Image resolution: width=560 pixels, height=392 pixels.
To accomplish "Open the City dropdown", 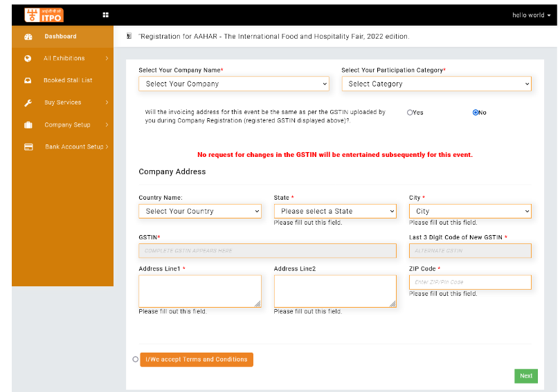I will click(x=470, y=211).
